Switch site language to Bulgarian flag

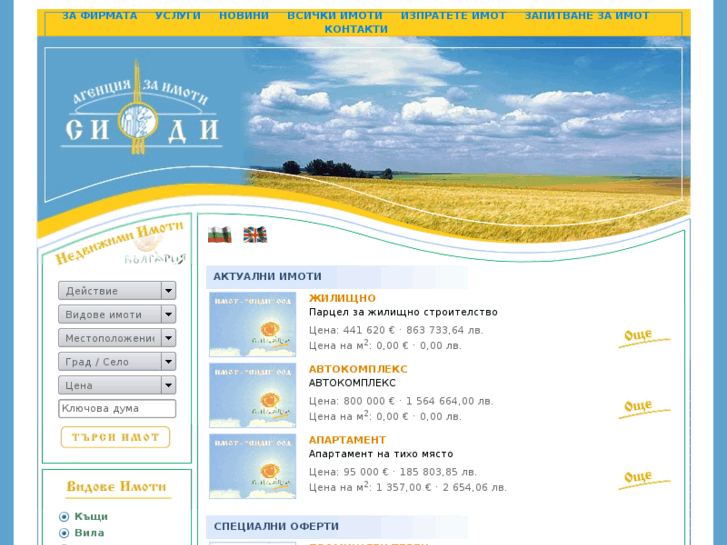coord(219,235)
